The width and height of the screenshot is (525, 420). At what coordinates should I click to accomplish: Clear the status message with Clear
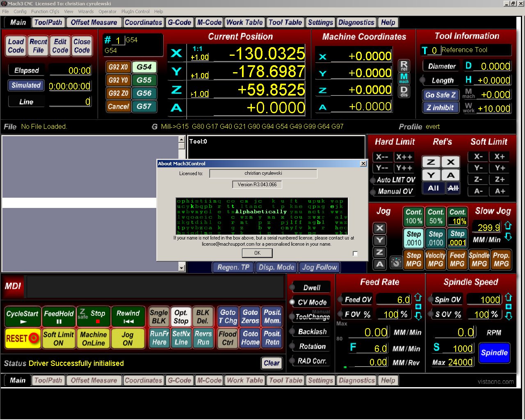(x=272, y=363)
